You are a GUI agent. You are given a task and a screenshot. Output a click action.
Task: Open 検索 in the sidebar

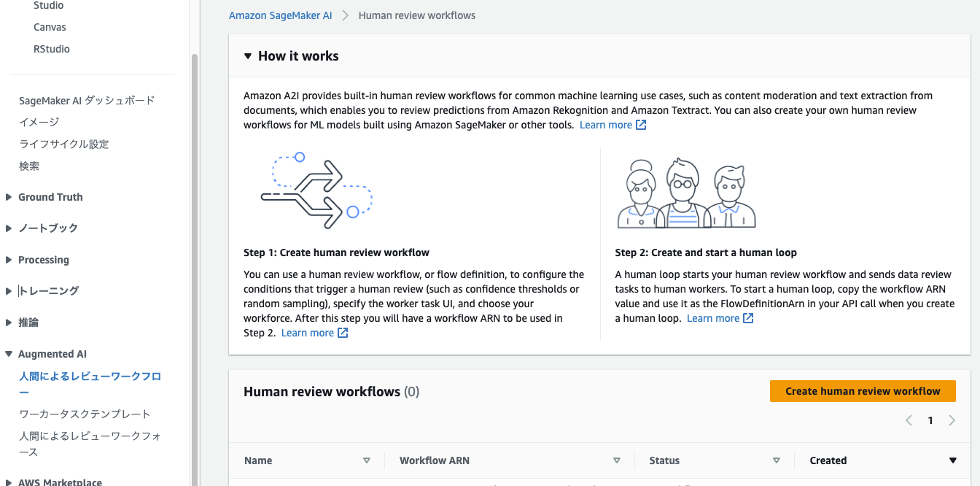click(x=29, y=166)
